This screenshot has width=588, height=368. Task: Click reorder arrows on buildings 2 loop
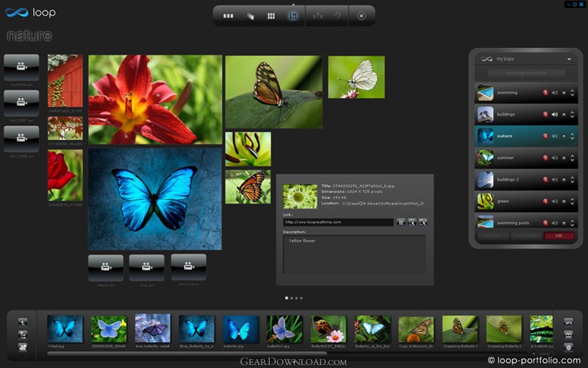pyautogui.click(x=572, y=179)
